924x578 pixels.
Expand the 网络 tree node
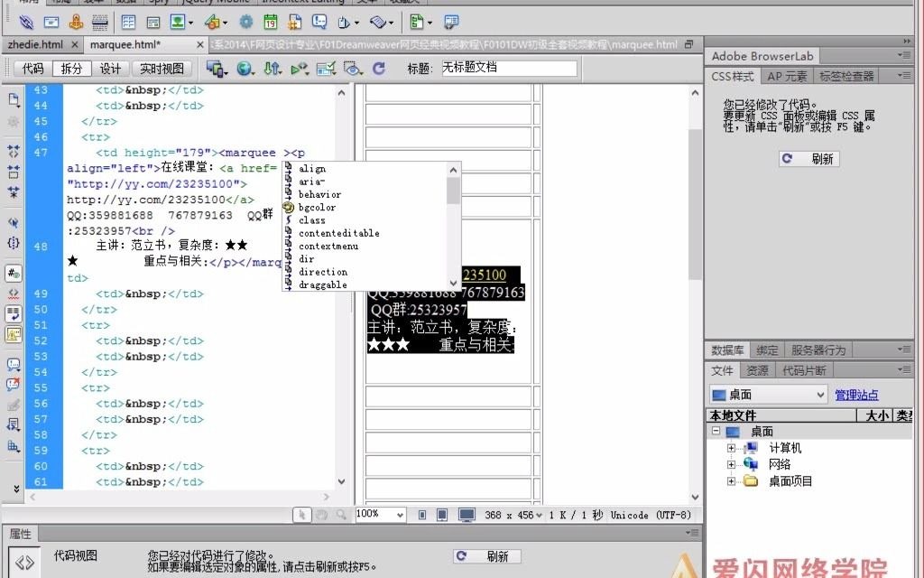pos(731,465)
